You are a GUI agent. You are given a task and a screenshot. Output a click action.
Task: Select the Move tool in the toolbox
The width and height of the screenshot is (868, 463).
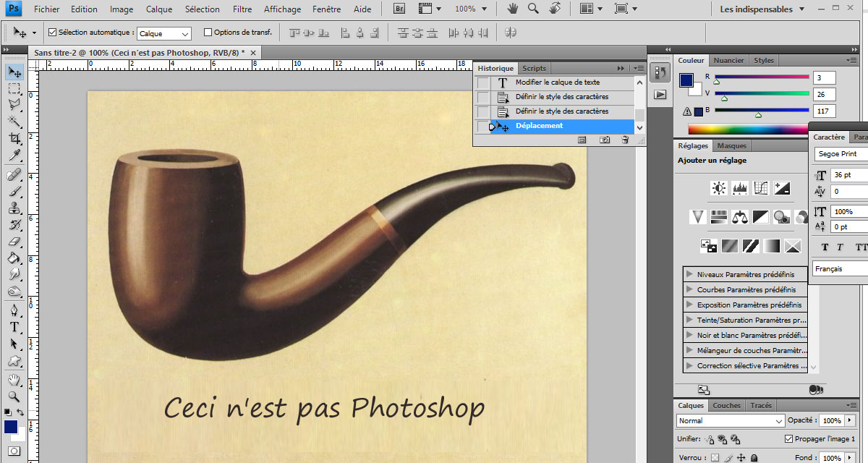pyautogui.click(x=14, y=72)
